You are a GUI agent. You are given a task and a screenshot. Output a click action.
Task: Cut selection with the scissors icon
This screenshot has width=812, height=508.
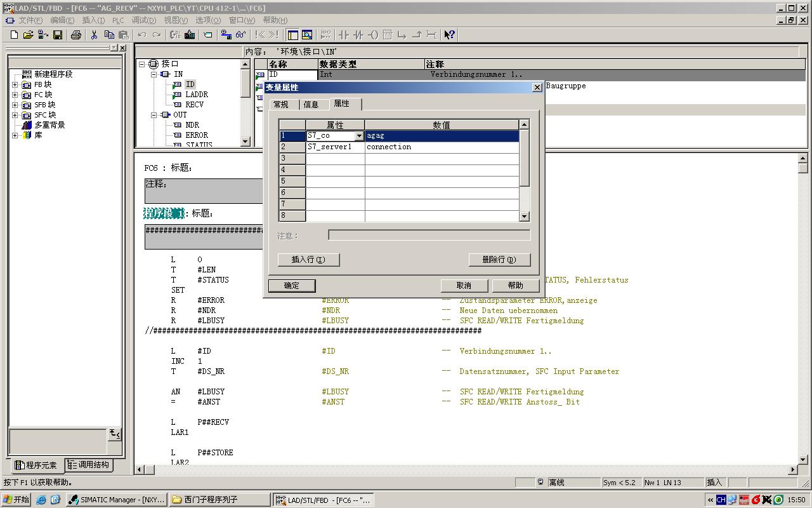click(x=94, y=35)
